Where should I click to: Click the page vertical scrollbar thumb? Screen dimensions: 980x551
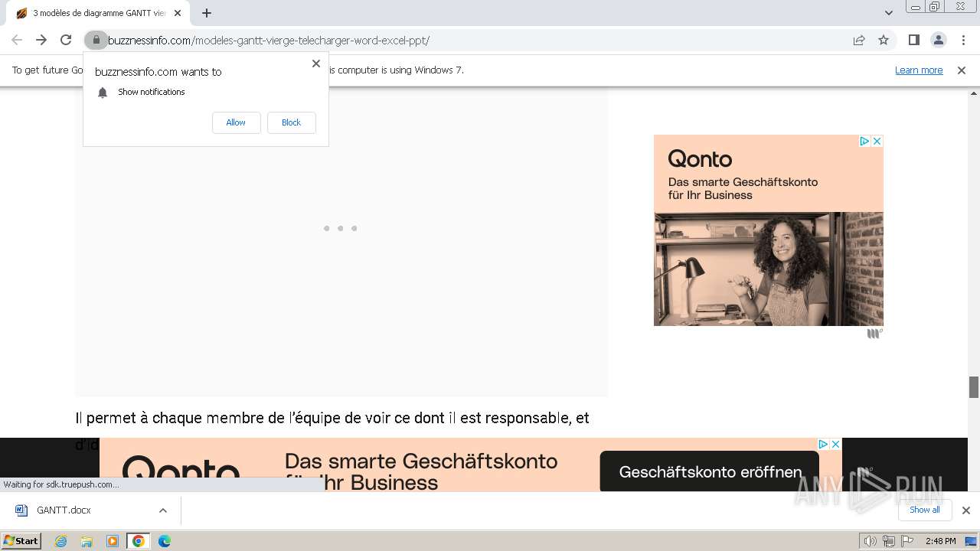pyautogui.click(x=974, y=387)
